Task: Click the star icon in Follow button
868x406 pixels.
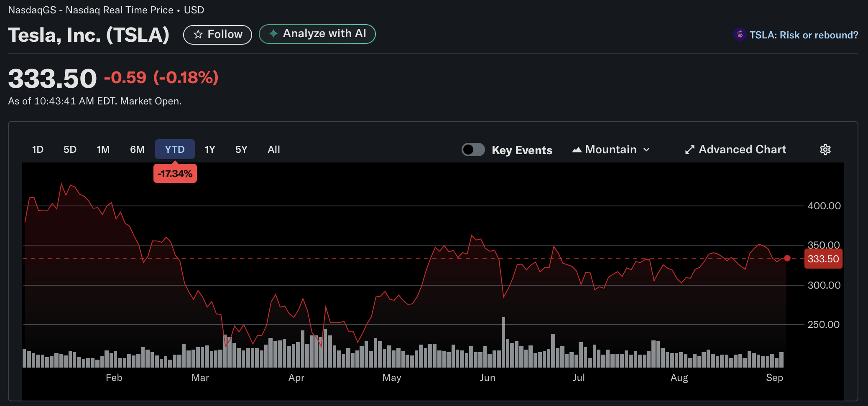Action: coord(198,35)
